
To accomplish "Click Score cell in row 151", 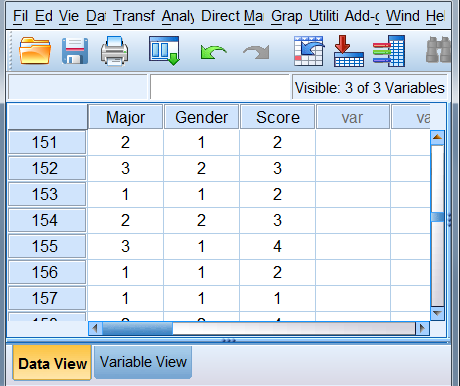I will [x=277, y=142].
